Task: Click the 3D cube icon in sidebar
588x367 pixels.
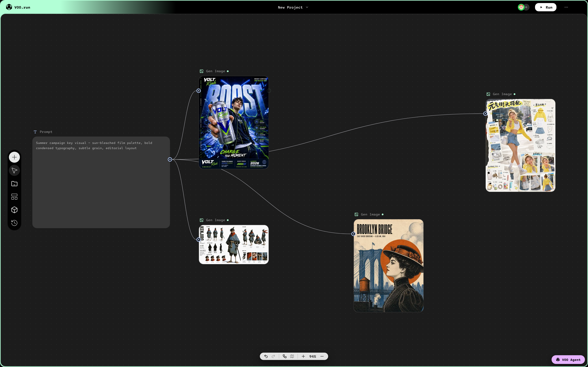Action: [x=14, y=210]
